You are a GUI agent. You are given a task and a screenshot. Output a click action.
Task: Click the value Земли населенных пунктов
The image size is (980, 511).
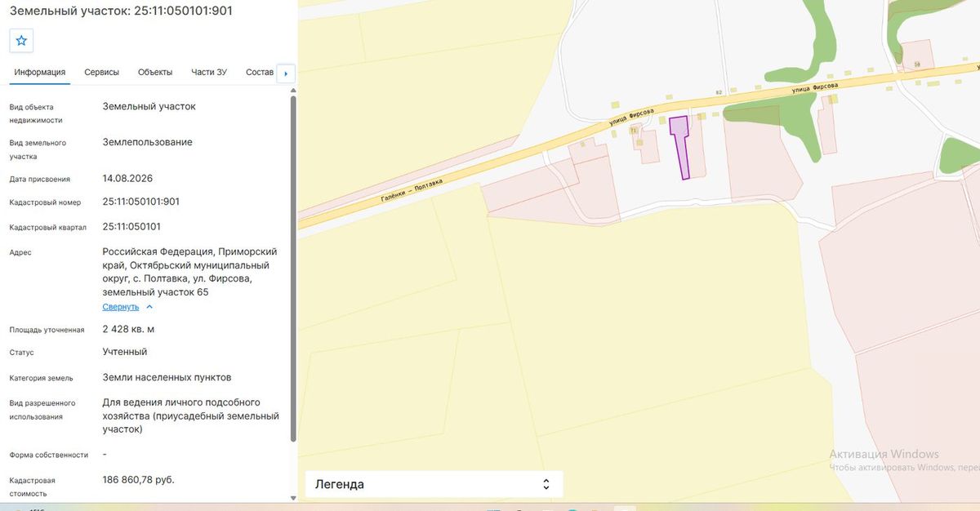coord(167,377)
